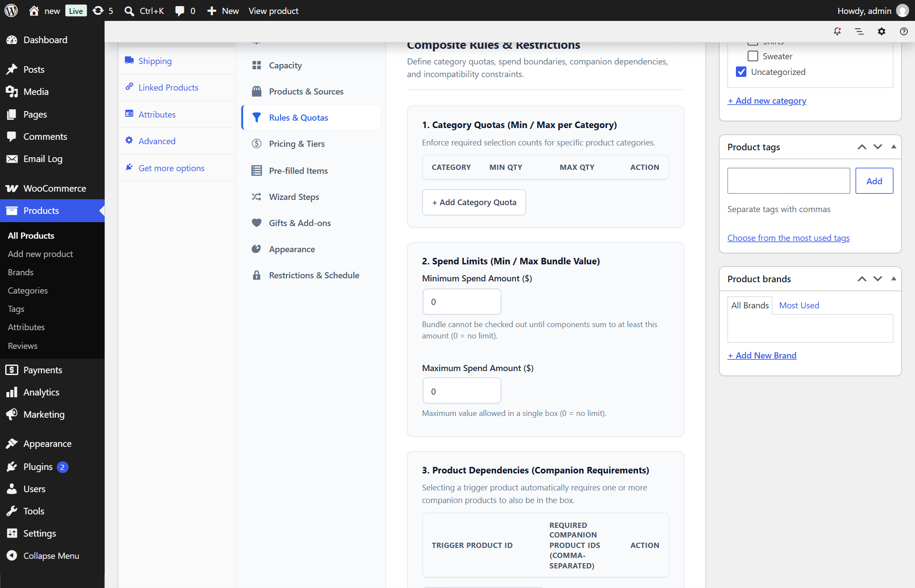The image size is (915, 588).
Task: Open Add new product submenu item
Action: 41,254
